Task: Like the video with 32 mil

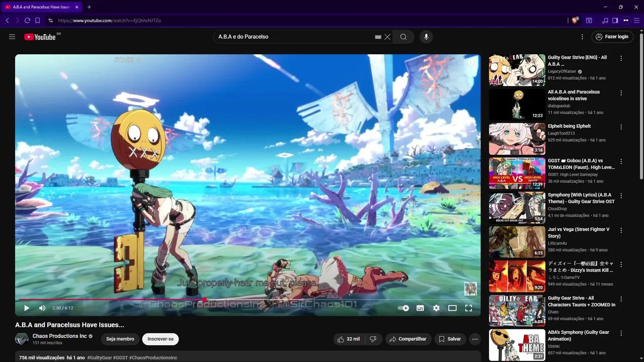Action: (349, 339)
